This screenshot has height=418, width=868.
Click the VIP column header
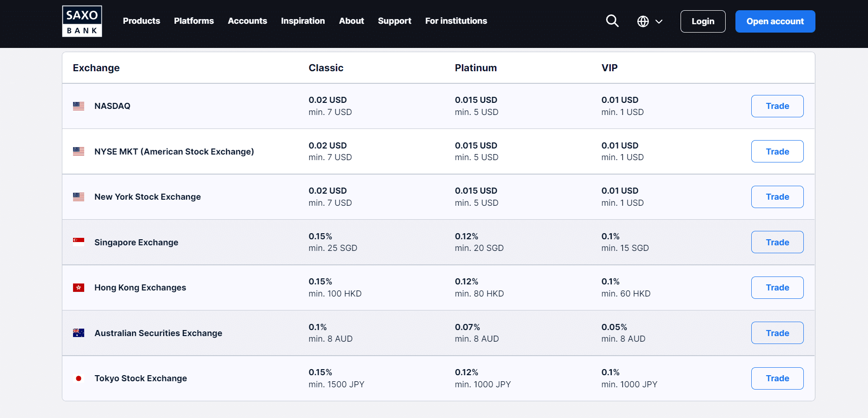(609, 68)
